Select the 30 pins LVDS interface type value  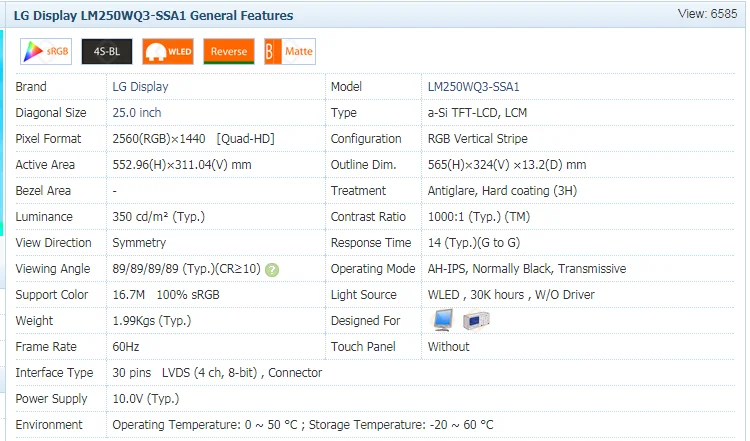click(x=217, y=372)
